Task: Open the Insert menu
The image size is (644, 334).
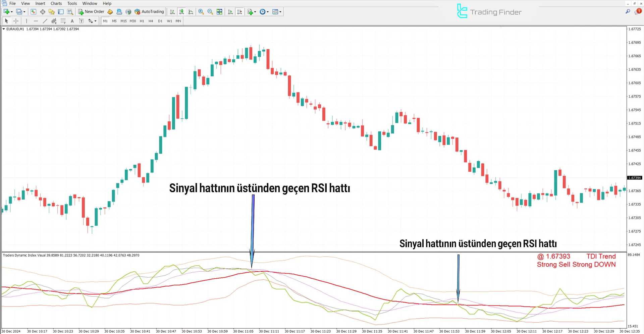Action: click(x=40, y=3)
